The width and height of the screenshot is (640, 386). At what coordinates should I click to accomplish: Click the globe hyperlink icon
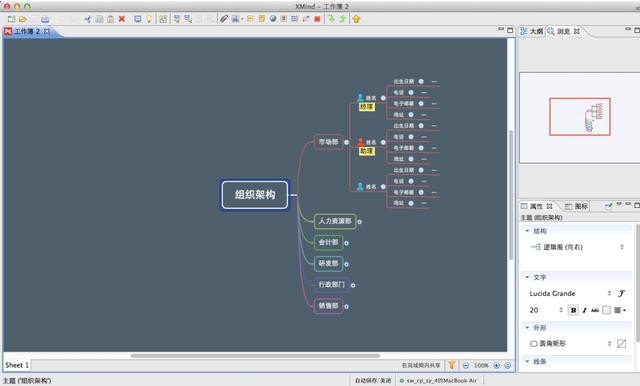coord(273,19)
